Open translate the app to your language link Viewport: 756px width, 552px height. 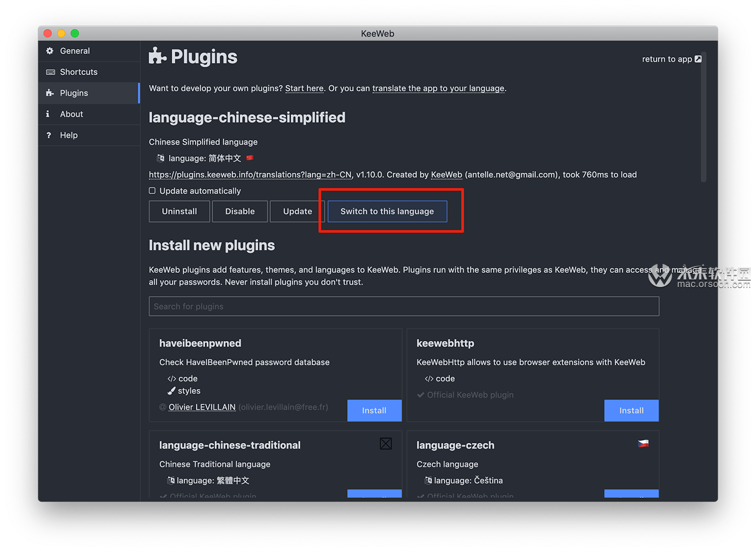438,88
